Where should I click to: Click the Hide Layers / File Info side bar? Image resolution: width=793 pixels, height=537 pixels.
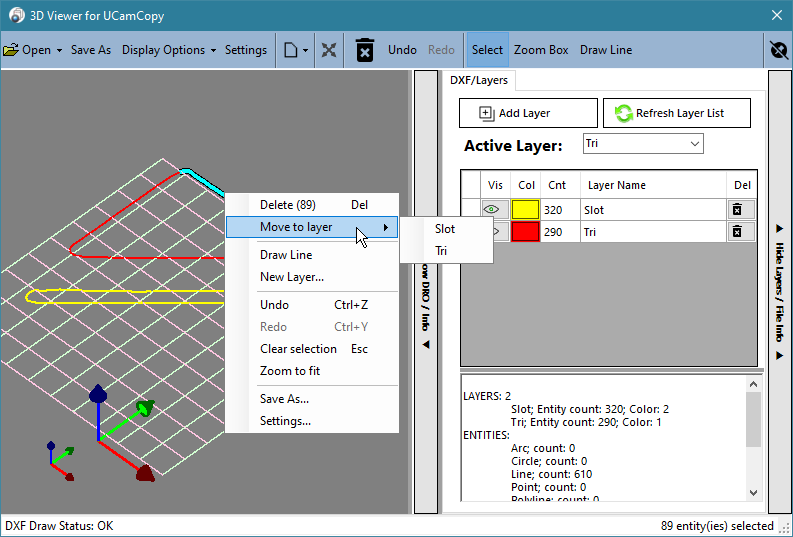(x=779, y=292)
